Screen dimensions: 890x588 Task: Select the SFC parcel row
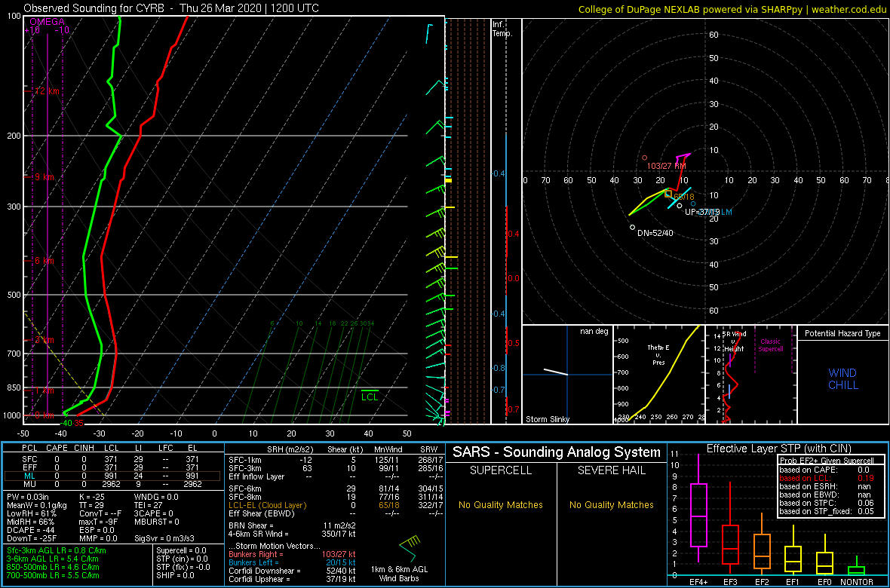(x=112, y=458)
